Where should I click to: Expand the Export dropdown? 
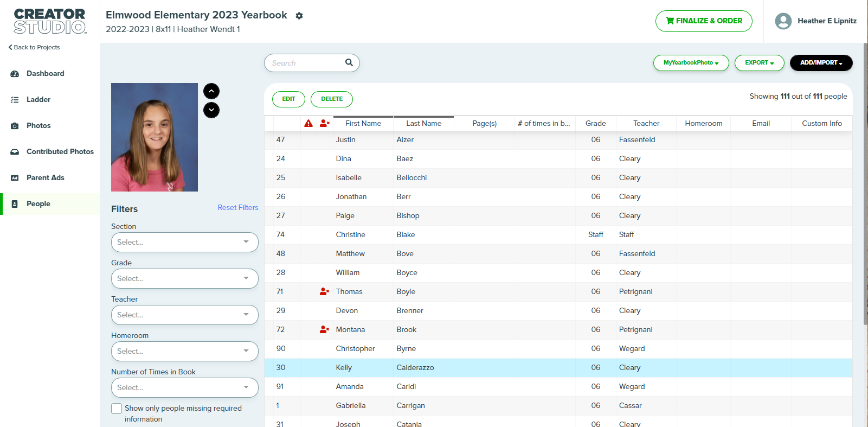760,63
